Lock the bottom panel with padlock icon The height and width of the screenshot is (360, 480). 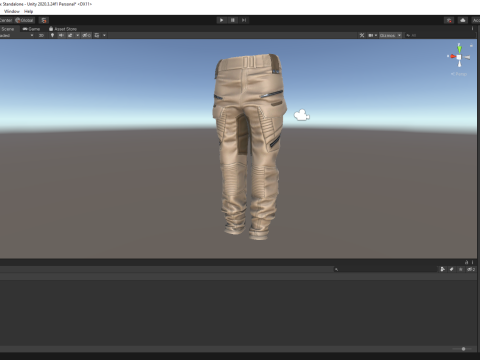(x=467, y=262)
